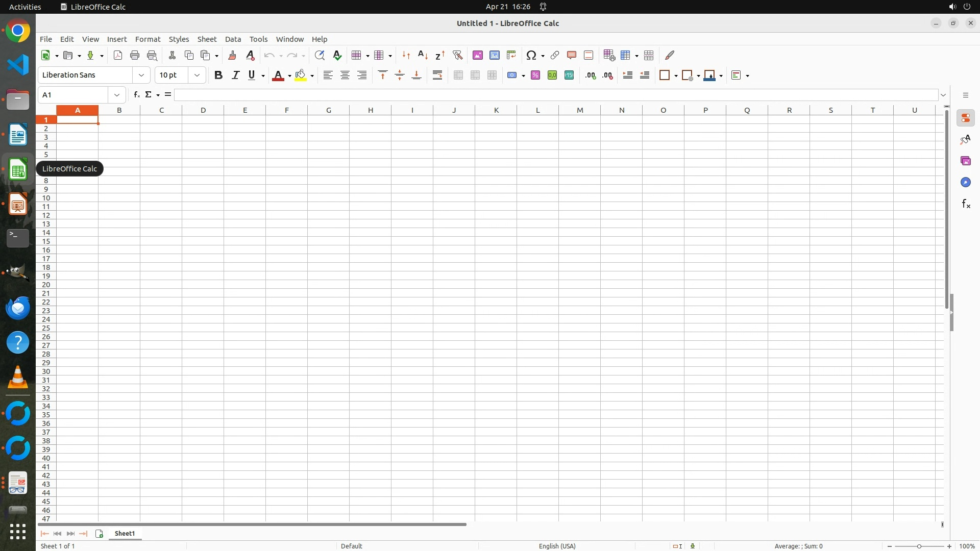Expand the Name Box dropdown arrow
Viewport: 980px width, 551px height.
pos(117,95)
